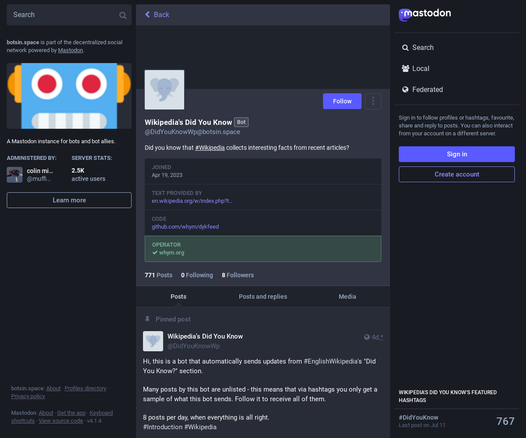This screenshot has height=438, width=526.
Task: Open Mastodon About footer link
Action: (x=46, y=413)
